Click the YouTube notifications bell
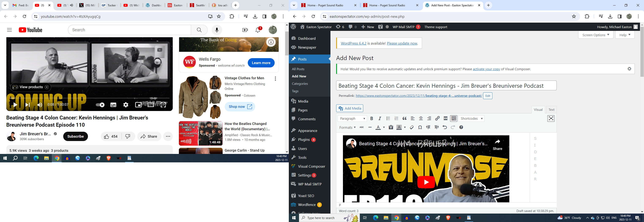This screenshot has height=222, width=644. [x=258, y=30]
